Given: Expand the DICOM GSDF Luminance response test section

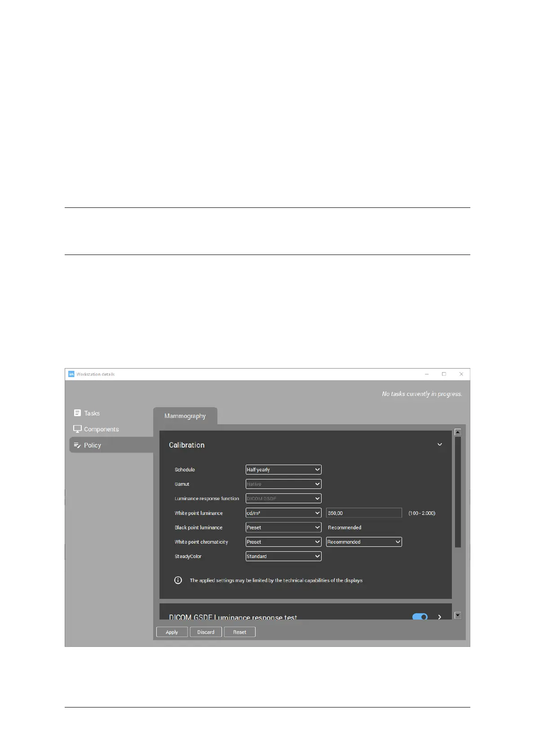Looking at the screenshot, I should click(440, 617).
